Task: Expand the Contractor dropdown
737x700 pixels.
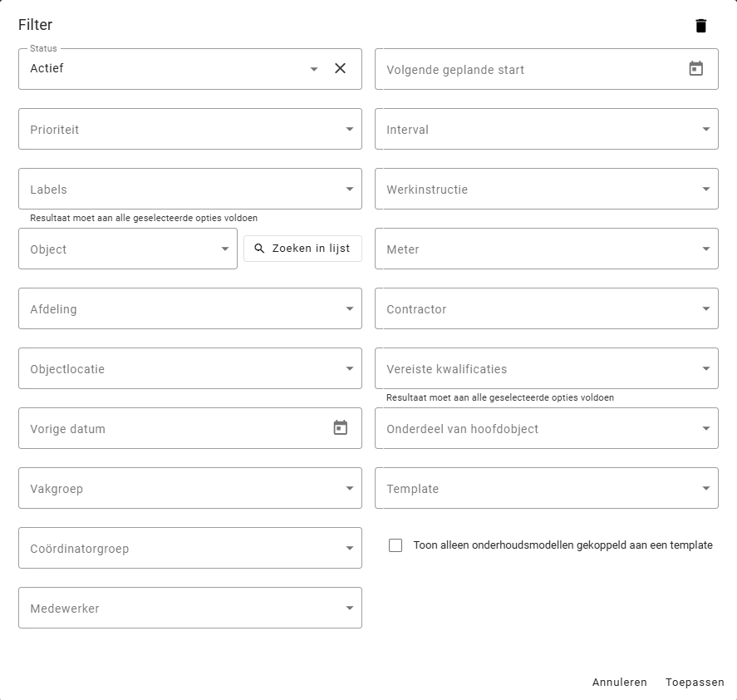Action: pos(705,309)
